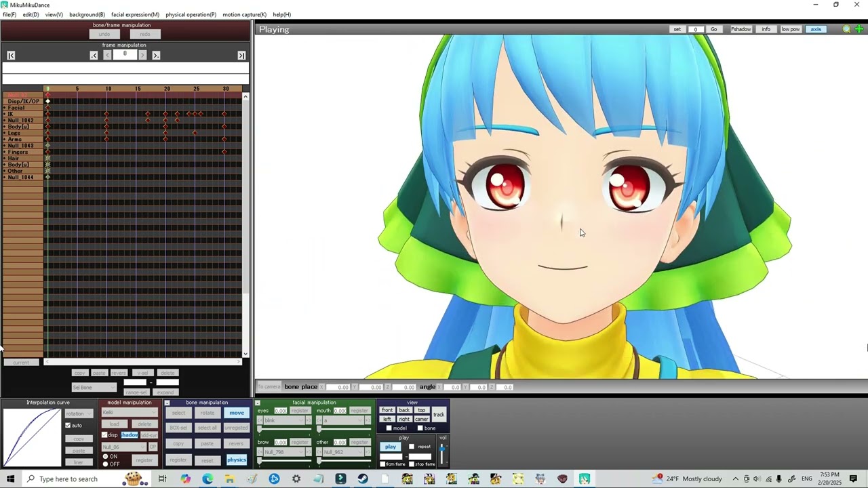Click the << button beside the blink eyes morph
868x488 pixels.
[x=259, y=420]
